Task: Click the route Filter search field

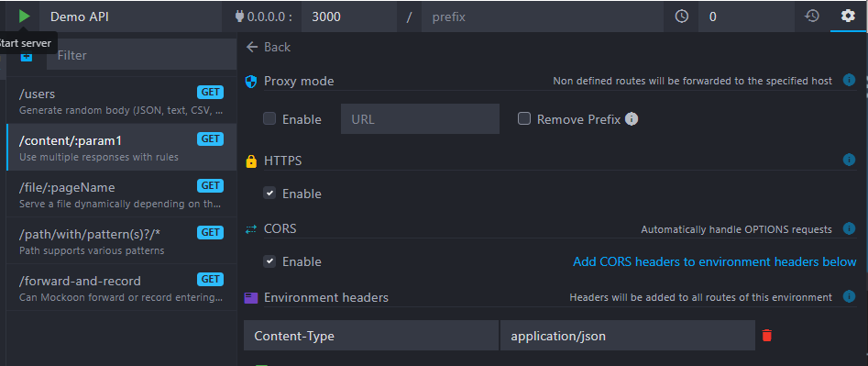Action: [x=142, y=55]
